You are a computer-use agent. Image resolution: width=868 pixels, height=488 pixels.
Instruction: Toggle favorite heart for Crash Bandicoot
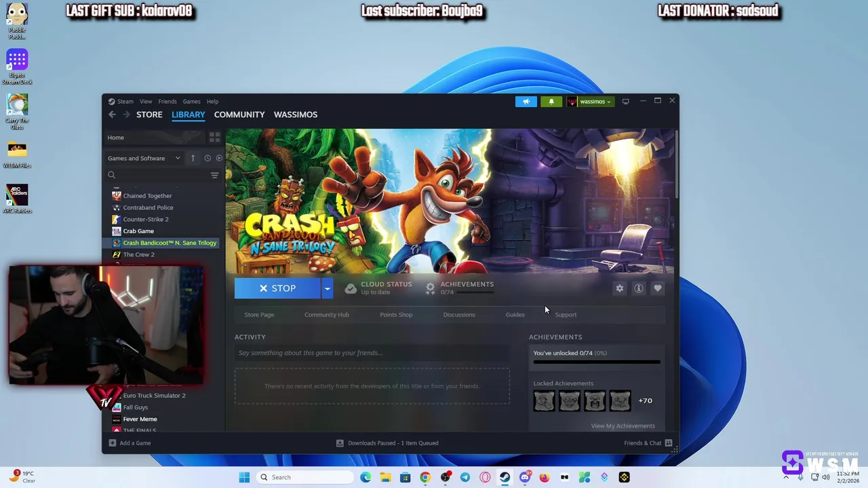coord(657,289)
